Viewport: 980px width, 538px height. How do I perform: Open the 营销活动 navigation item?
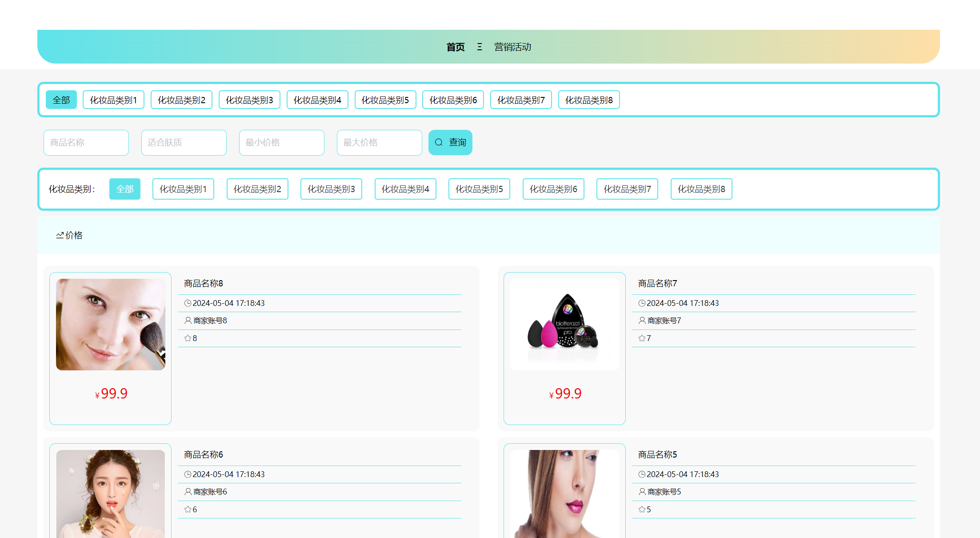coord(512,47)
